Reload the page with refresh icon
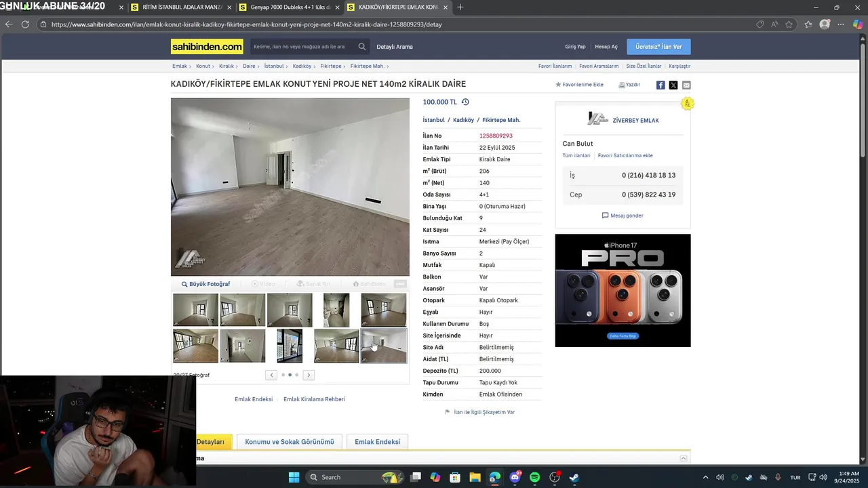The image size is (868, 488). coord(25,24)
